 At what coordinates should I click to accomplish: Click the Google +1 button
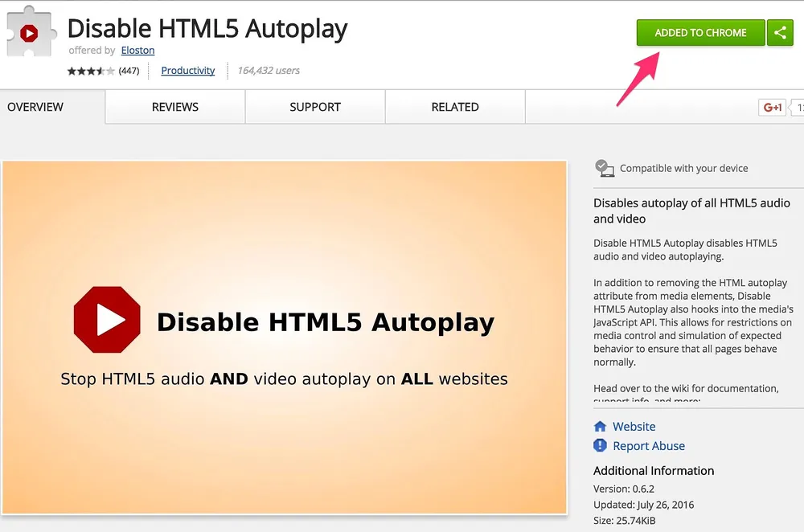(772, 107)
